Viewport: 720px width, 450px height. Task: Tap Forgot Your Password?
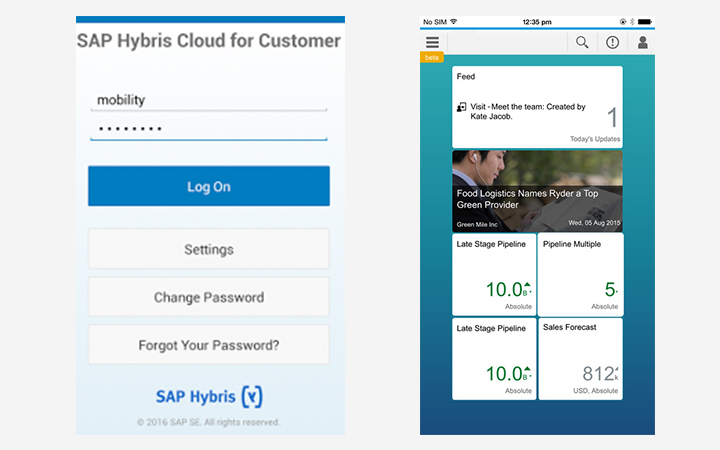click(x=209, y=345)
